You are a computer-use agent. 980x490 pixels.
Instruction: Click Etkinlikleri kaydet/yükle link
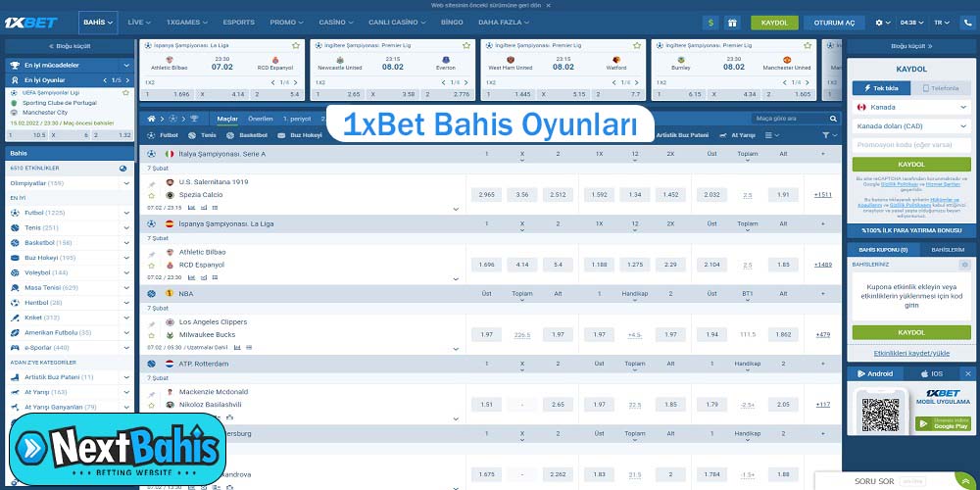point(911,353)
